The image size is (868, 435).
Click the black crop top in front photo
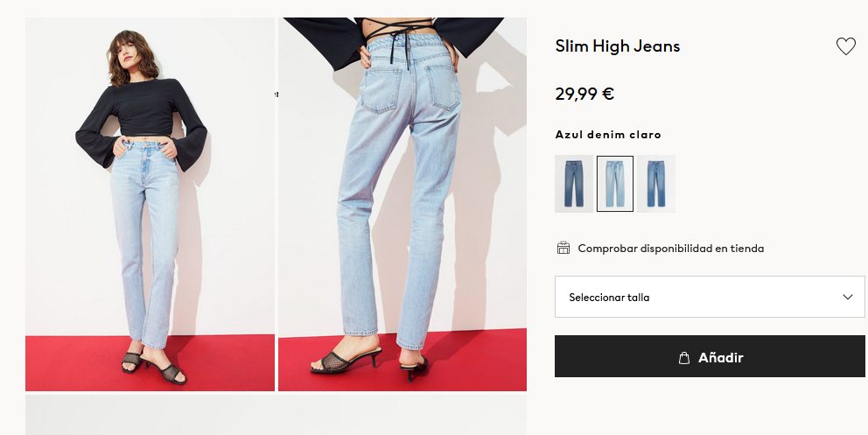point(143,119)
